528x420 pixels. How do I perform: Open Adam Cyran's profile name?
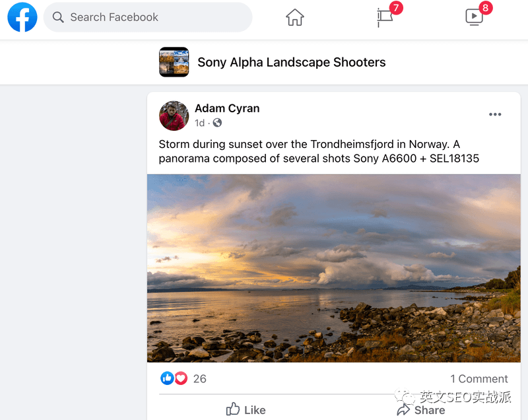pyautogui.click(x=227, y=108)
